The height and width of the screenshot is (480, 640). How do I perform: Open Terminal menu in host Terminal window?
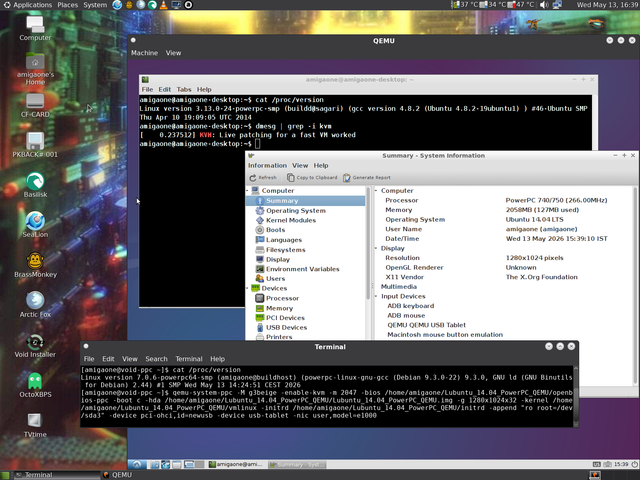pyautogui.click(x=189, y=359)
